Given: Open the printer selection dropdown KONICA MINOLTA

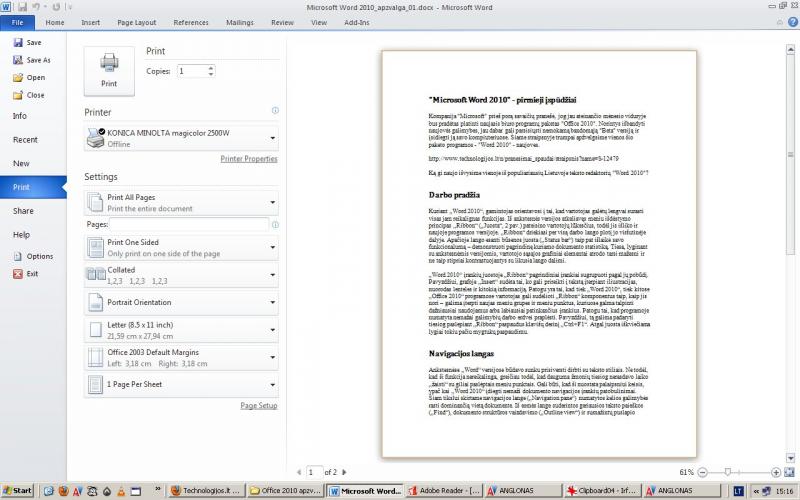Looking at the screenshot, I should 181,138.
